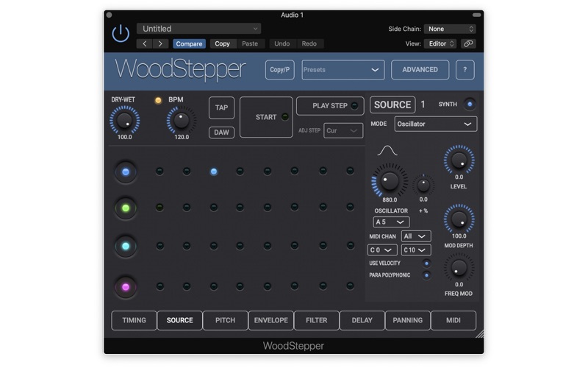This screenshot has height=368, width=588.
Task: Toggle first step in the green row
Action: coord(159,208)
